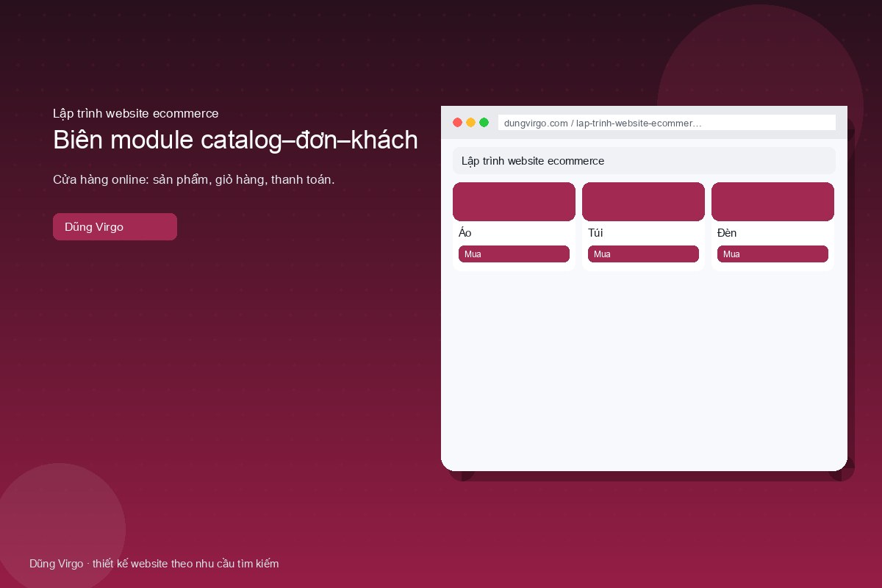Click the red close dot in mock browser
882x588 pixels.
click(457, 123)
